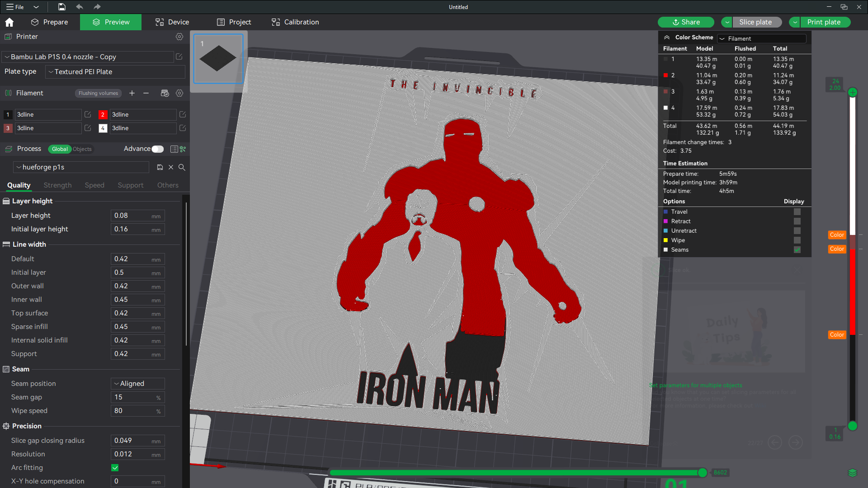Switch to the Project tab
This screenshot has width=868, height=488.
[x=234, y=22]
